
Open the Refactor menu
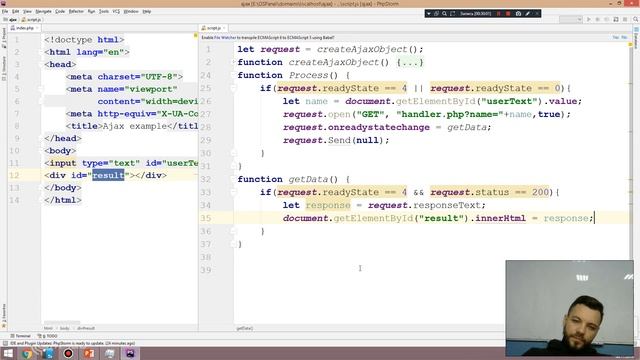pyautogui.click(x=76, y=11)
